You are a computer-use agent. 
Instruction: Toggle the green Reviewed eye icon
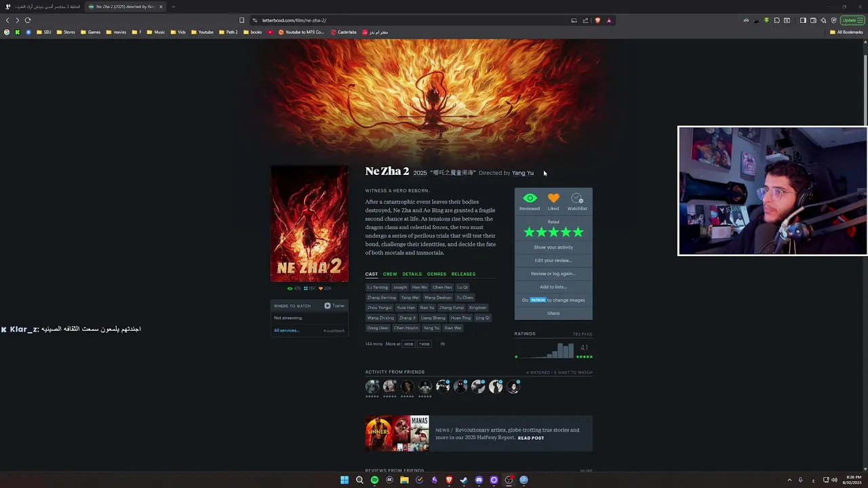point(530,199)
